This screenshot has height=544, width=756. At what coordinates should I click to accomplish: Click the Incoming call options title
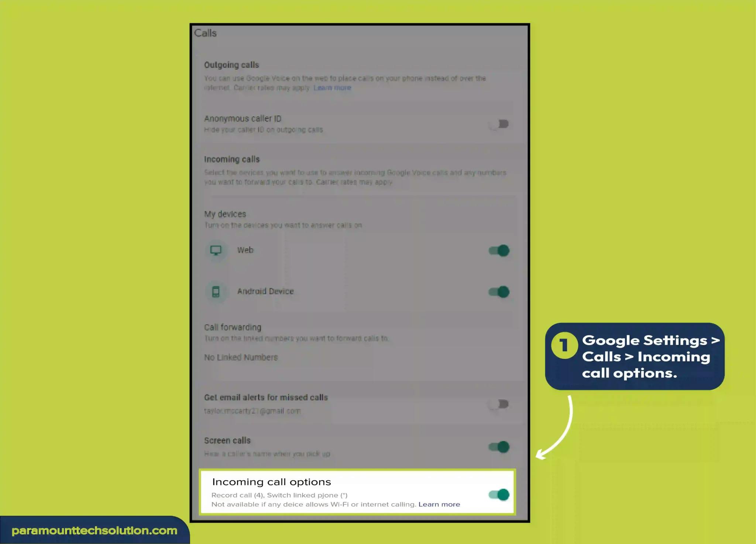tap(271, 482)
